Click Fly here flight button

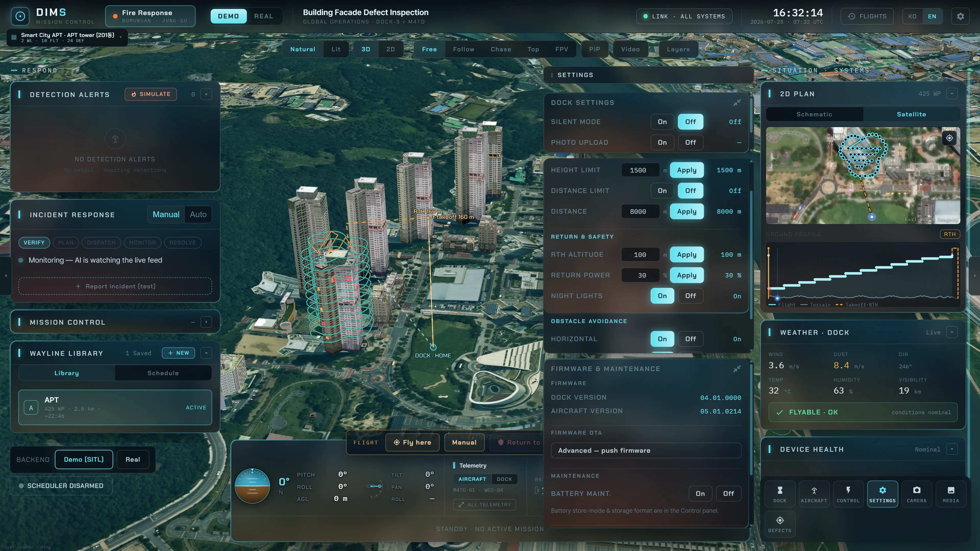pos(412,443)
